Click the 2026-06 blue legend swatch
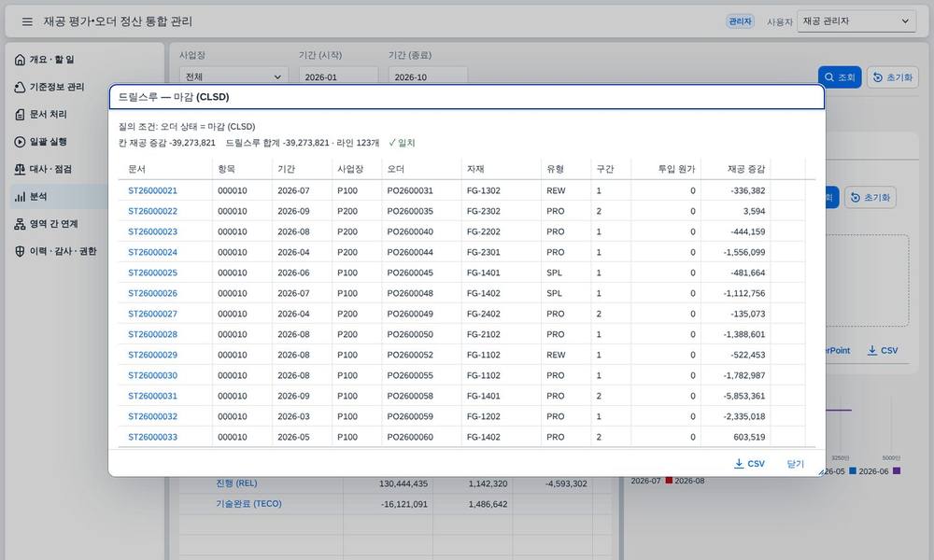This screenshot has width=934, height=560. pyautogui.click(x=853, y=470)
